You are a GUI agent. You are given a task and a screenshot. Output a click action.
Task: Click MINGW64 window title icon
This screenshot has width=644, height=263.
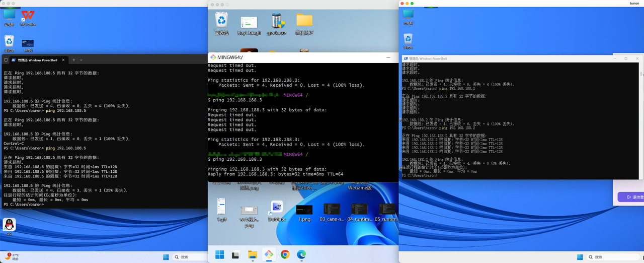213,57
